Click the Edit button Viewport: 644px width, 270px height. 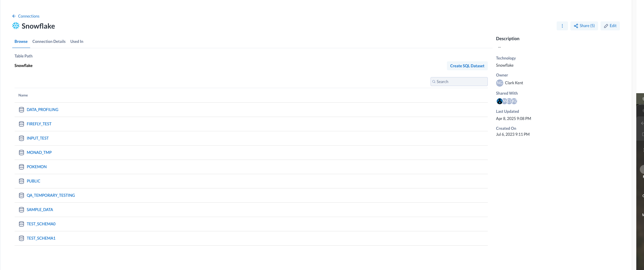tap(610, 26)
